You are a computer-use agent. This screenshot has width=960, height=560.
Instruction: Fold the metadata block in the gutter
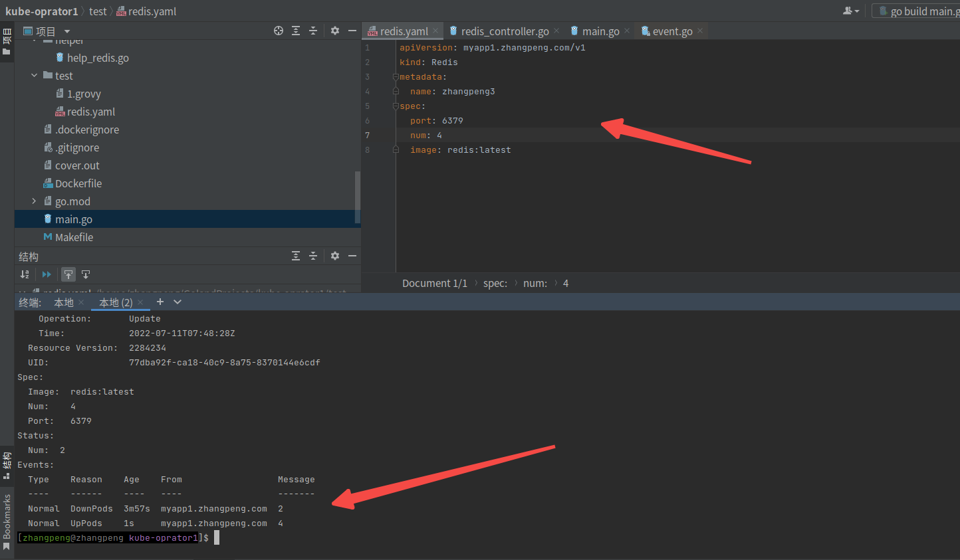point(396,77)
